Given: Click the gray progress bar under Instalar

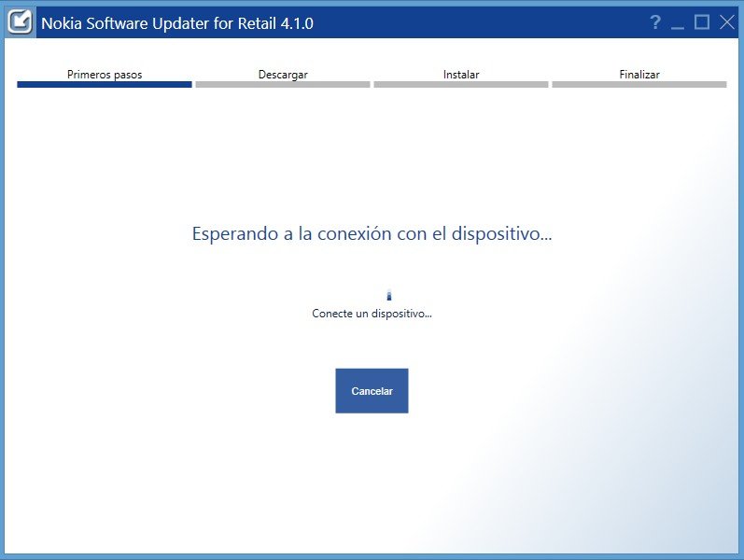Looking at the screenshot, I should click(461, 85).
